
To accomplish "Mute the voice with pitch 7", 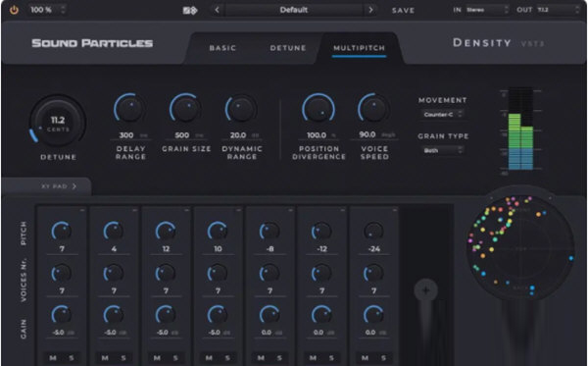I will 53,358.
